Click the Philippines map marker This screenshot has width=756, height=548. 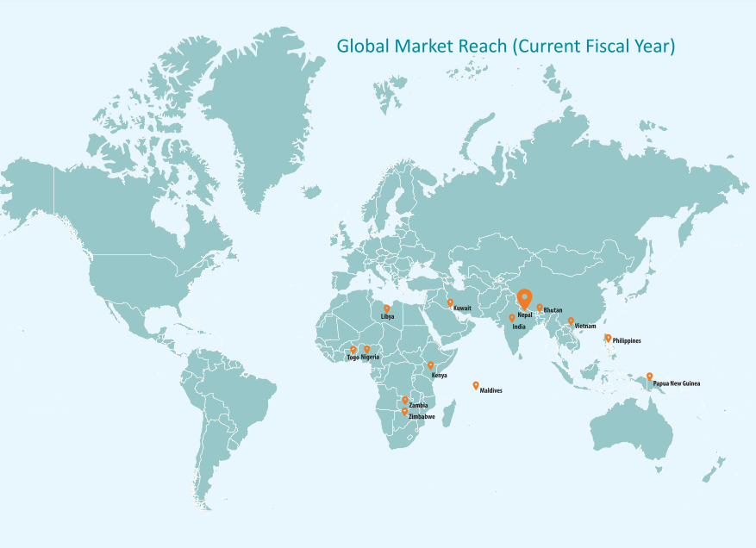click(x=608, y=338)
